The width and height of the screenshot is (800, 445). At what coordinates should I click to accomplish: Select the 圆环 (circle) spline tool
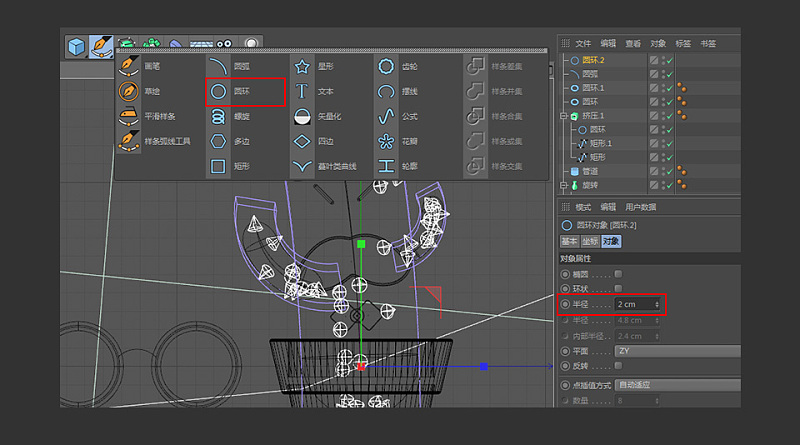(241, 91)
